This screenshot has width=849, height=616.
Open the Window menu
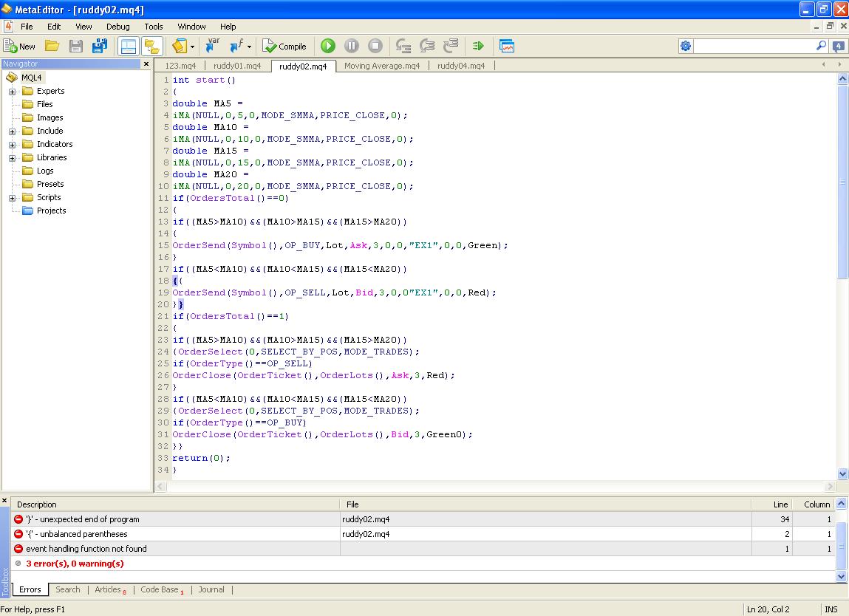click(x=191, y=27)
